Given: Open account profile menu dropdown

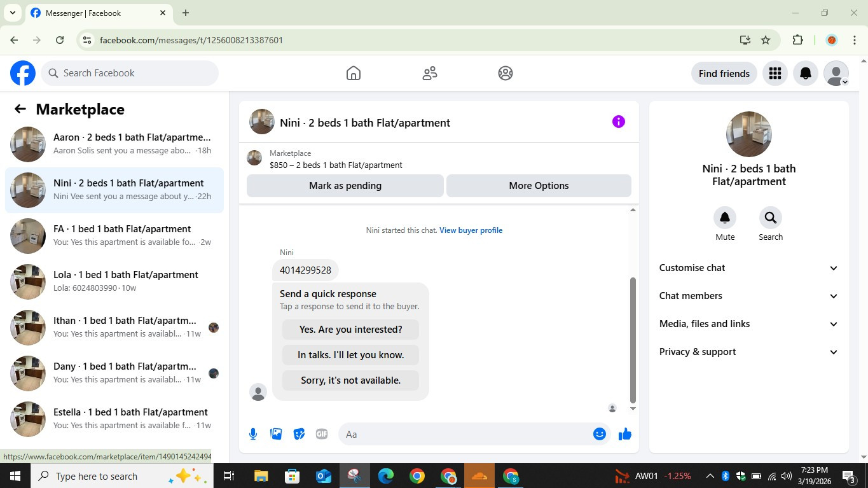Looking at the screenshot, I should 836,73.
